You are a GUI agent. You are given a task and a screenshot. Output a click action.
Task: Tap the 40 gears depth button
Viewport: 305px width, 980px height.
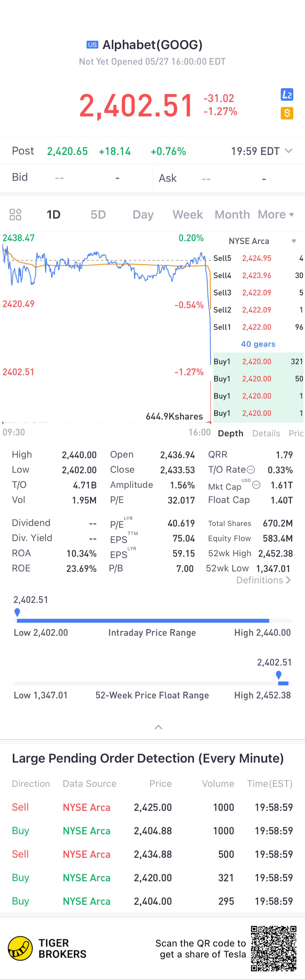click(258, 344)
